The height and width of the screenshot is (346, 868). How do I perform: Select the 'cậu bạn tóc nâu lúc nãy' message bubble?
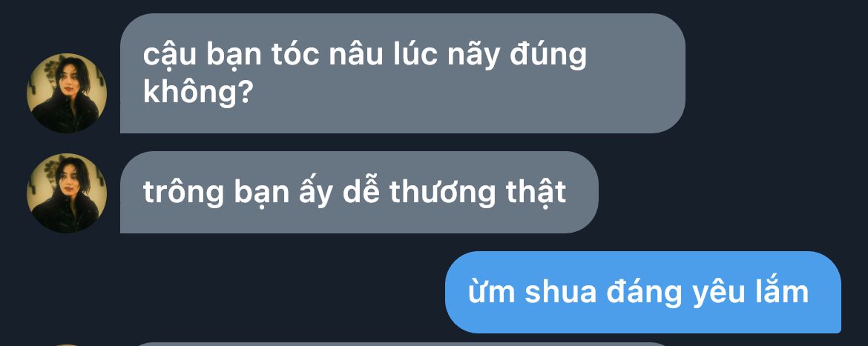402,73
